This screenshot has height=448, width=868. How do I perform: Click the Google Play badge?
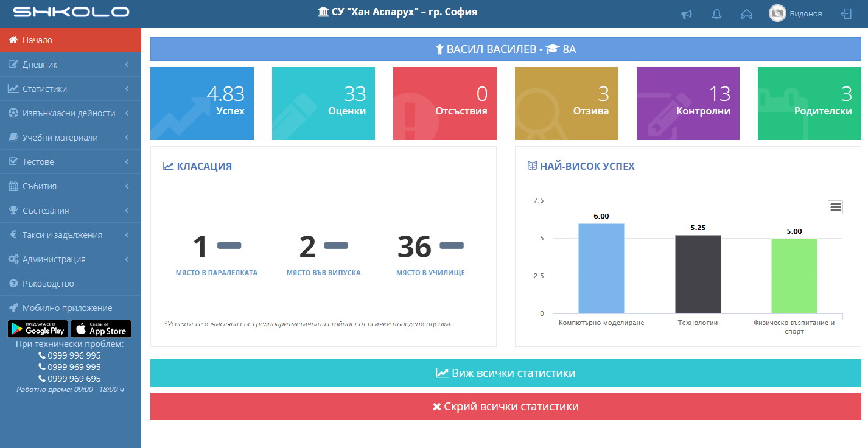38,329
